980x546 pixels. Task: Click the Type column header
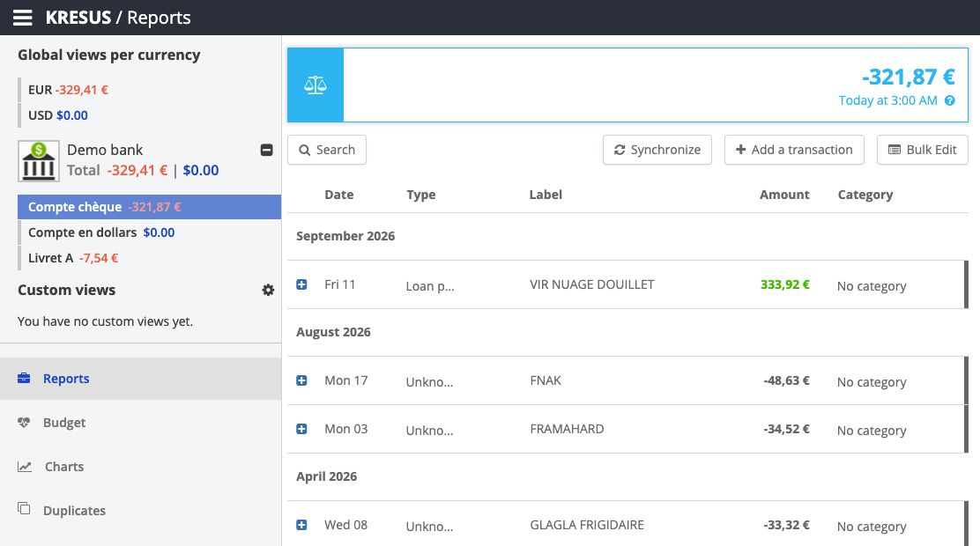pos(420,195)
